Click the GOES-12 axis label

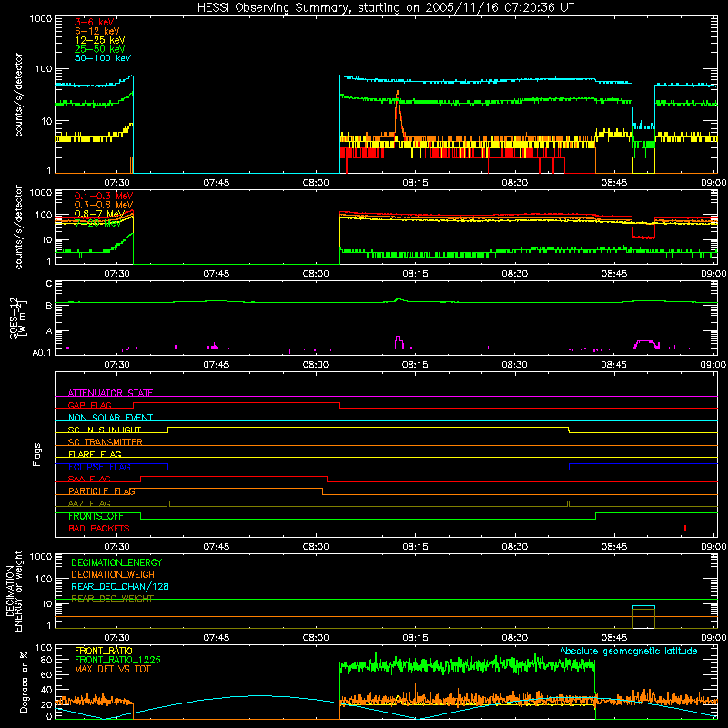click(18, 318)
